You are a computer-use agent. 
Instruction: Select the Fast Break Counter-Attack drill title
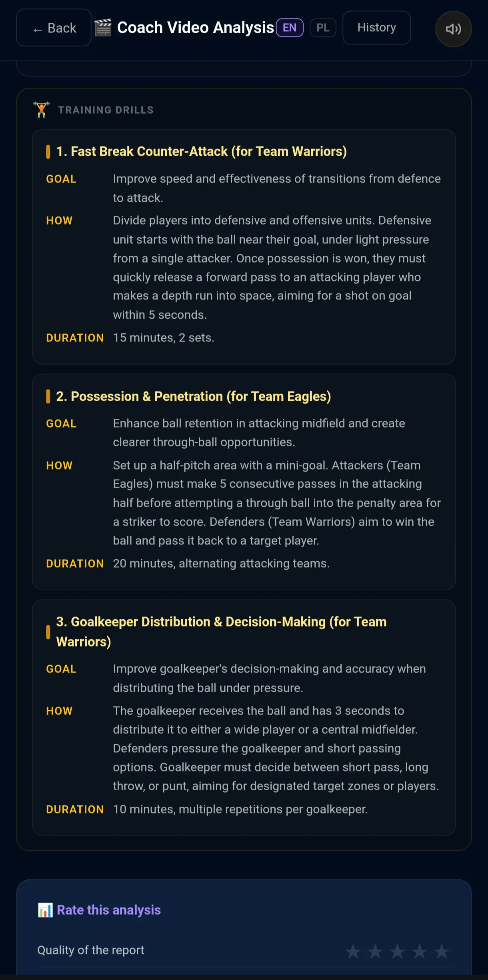(202, 151)
